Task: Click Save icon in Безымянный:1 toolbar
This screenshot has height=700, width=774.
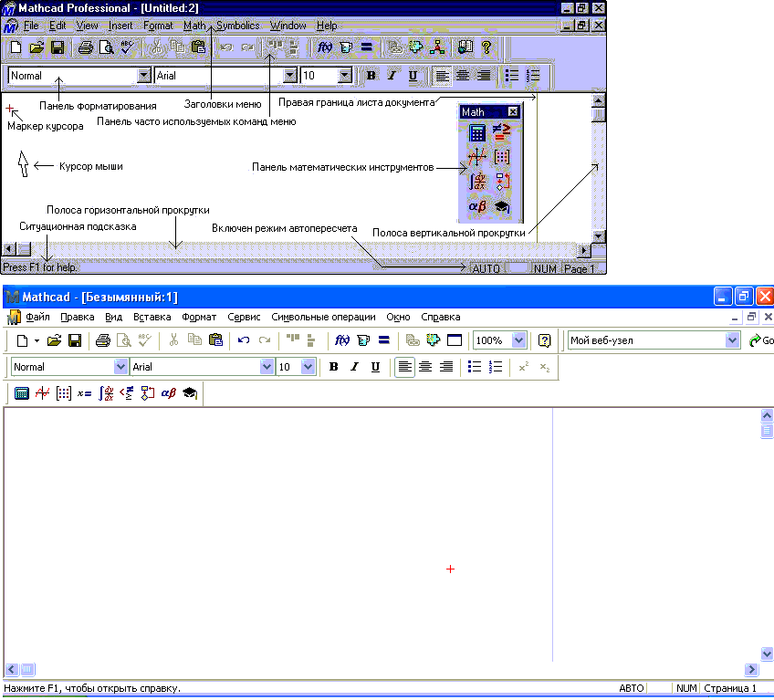Action: click(x=75, y=340)
